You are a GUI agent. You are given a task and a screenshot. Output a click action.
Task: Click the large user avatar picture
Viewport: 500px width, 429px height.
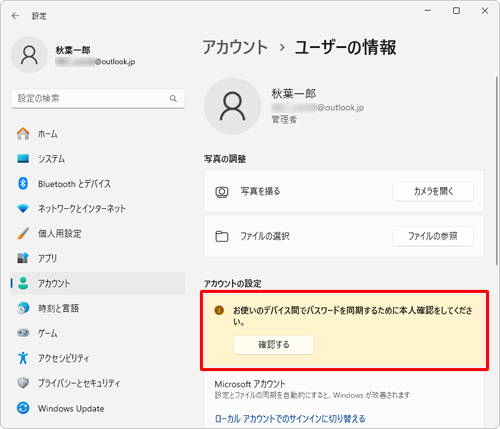232,106
